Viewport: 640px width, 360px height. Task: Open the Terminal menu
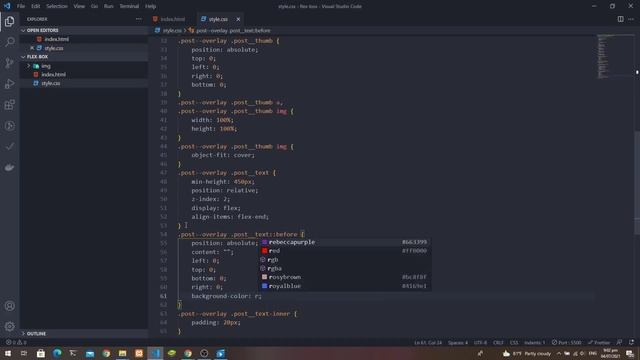click(129, 6)
